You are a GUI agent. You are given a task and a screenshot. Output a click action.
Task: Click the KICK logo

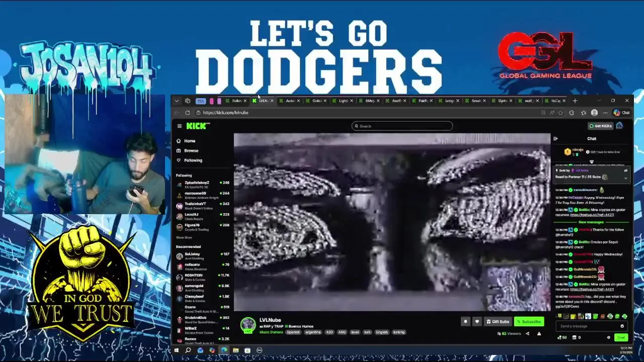point(198,126)
